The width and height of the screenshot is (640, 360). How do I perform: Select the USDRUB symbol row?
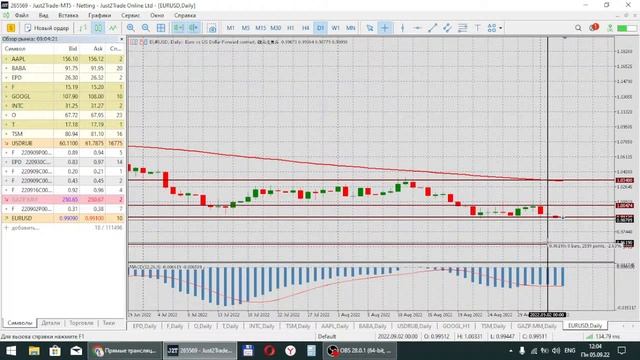[63, 143]
